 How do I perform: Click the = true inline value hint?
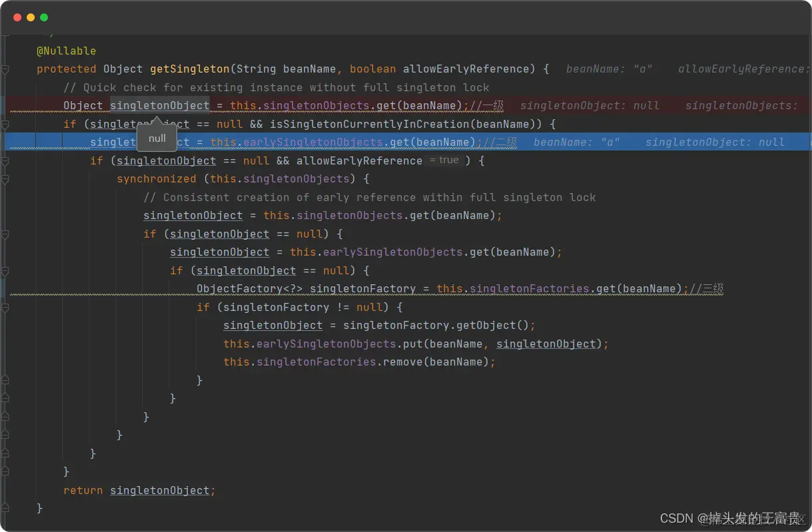coord(444,160)
